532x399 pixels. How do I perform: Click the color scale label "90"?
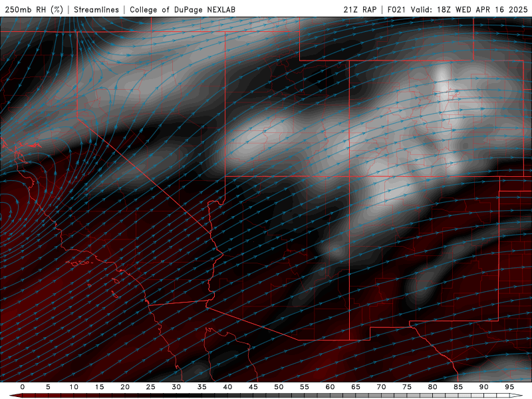click(x=483, y=387)
